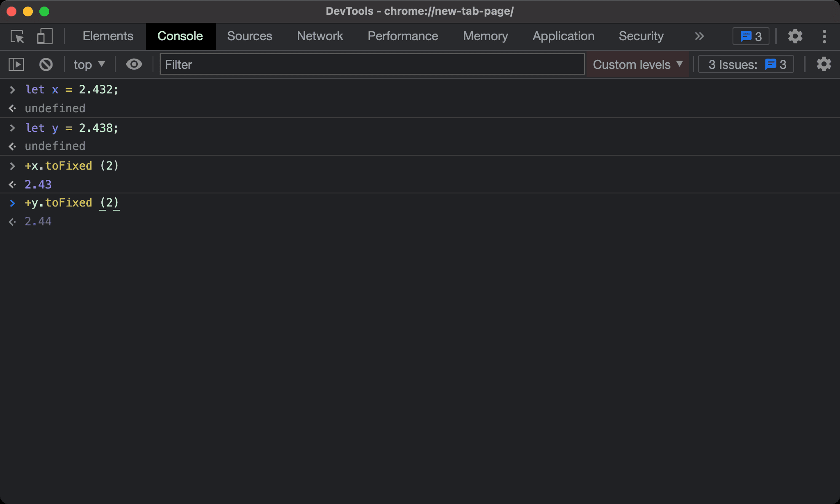Open the customize DevTools three-dot menu

click(x=824, y=36)
